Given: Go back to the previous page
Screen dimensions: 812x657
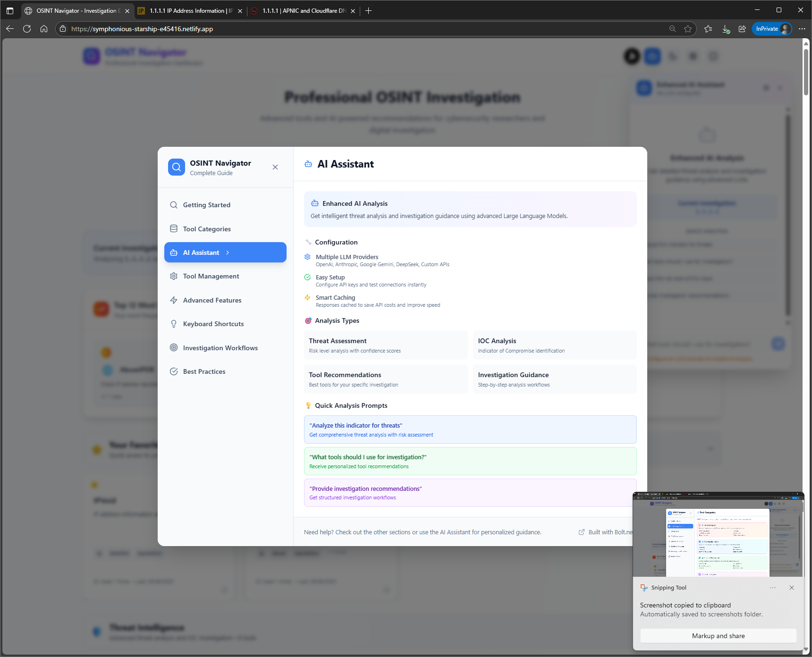Looking at the screenshot, I should pos(10,29).
